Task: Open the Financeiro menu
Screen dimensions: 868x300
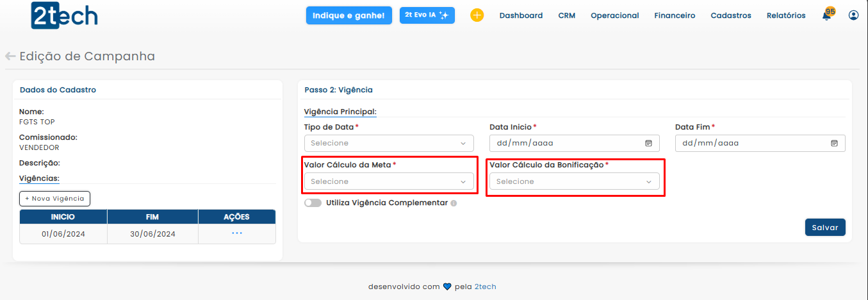Action: 675,15
